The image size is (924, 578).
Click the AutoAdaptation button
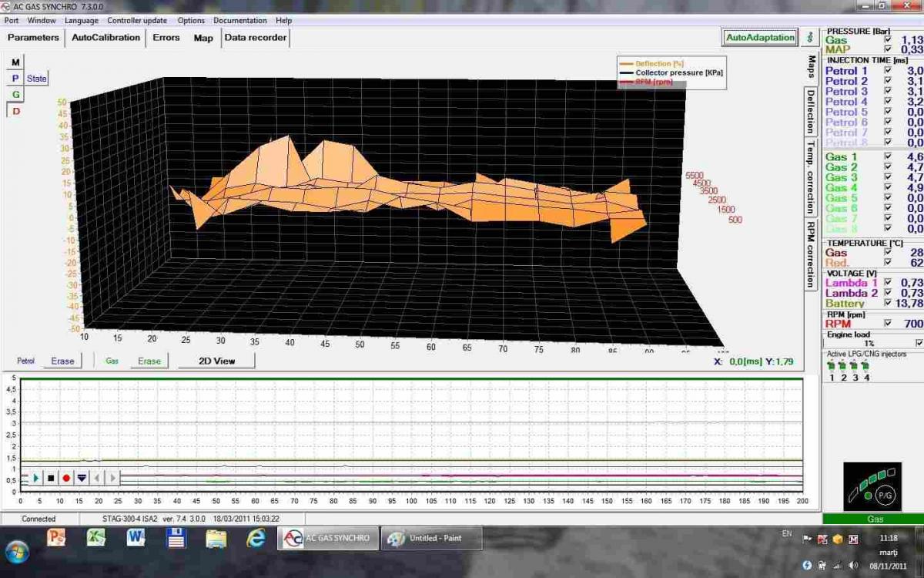click(760, 37)
